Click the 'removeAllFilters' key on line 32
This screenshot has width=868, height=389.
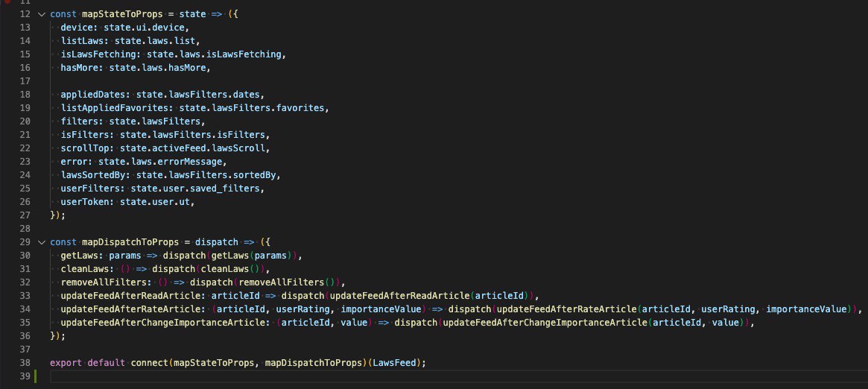(x=104, y=282)
